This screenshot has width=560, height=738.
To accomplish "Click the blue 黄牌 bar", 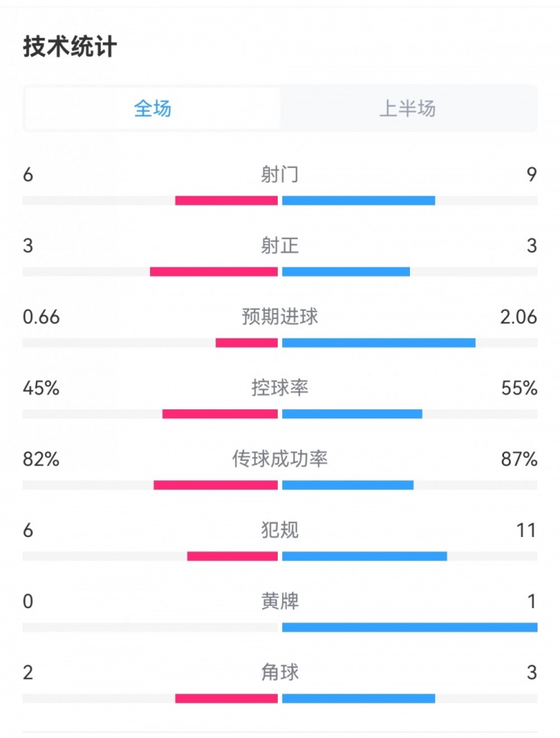I will 409,627.
